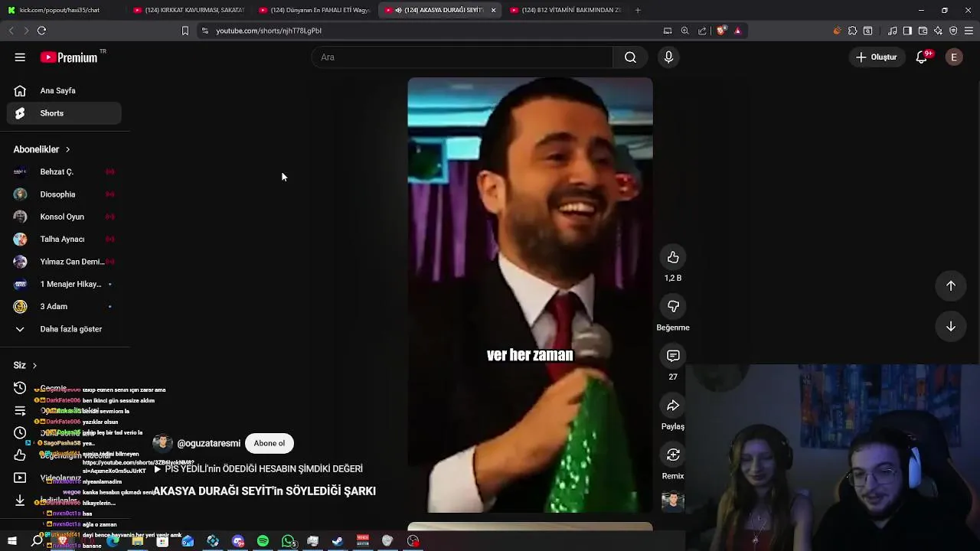Click the PİS YEDİLİ suggested video title
The image size is (980, 551).
click(x=263, y=469)
